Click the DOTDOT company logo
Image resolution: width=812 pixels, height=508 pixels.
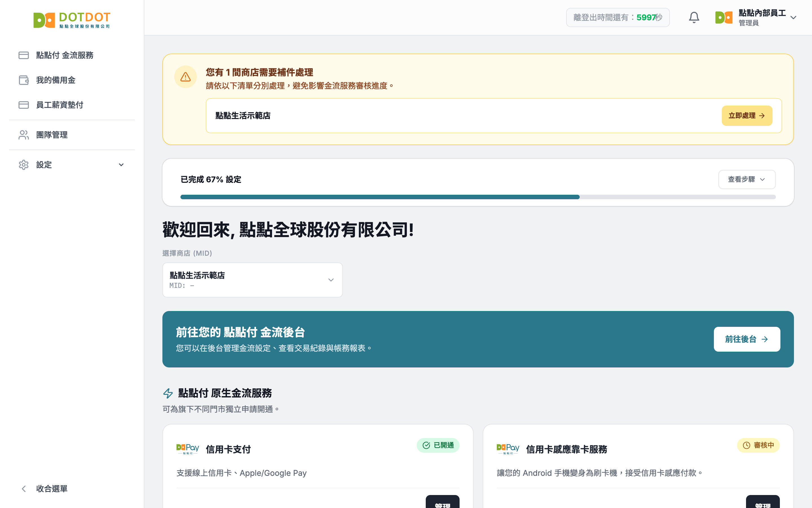click(72, 20)
